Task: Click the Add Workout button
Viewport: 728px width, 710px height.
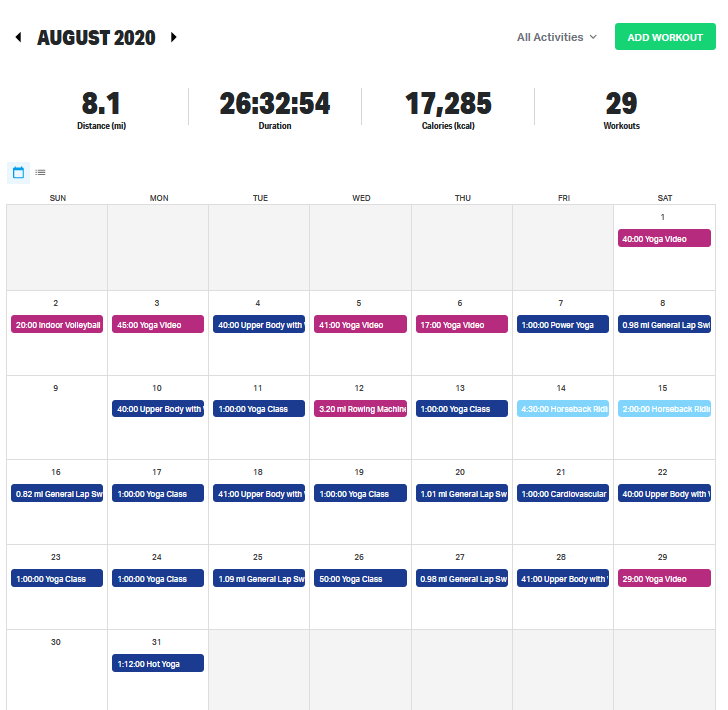Action: [x=665, y=38]
